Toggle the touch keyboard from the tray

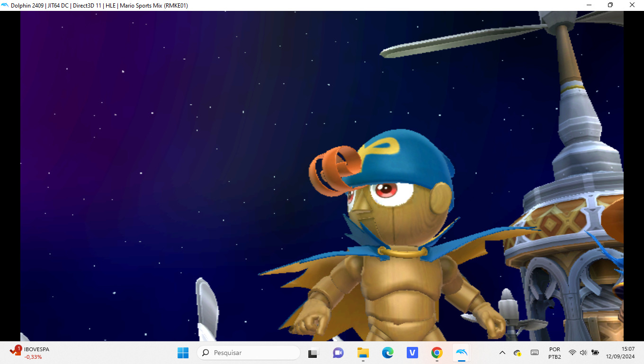click(x=535, y=352)
